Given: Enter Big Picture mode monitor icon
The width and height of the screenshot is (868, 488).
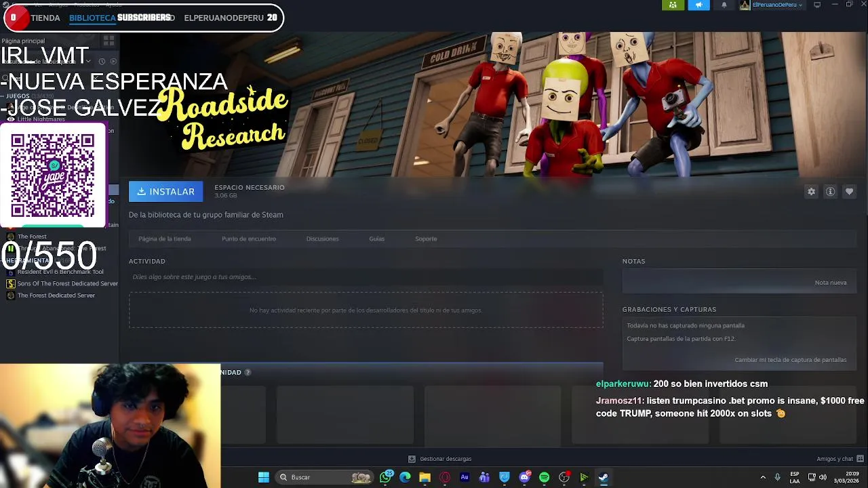Looking at the screenshot, I should click(817, 5).
